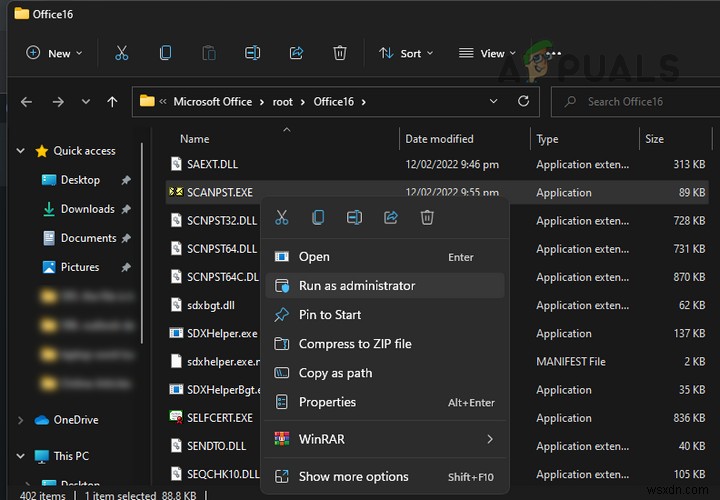
Task: Open Desktop in Quick access
Action: pyautogui.click(x=80, y=180)
